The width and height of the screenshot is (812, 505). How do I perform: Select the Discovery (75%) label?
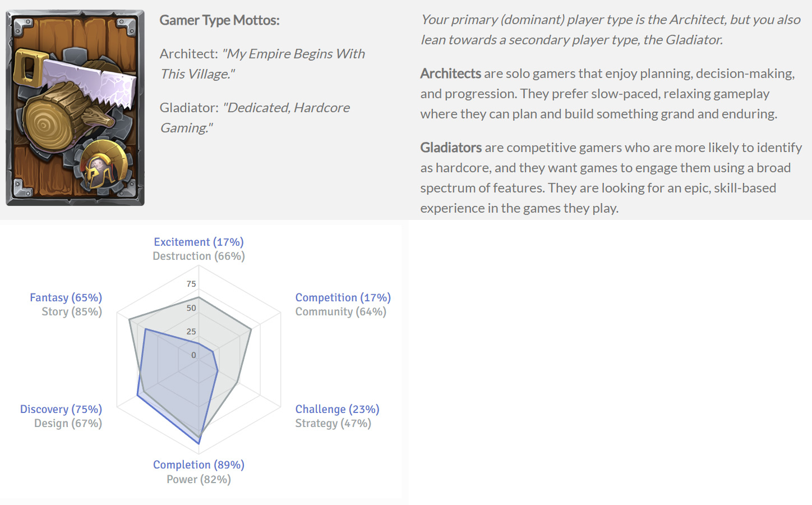point(61,409)
